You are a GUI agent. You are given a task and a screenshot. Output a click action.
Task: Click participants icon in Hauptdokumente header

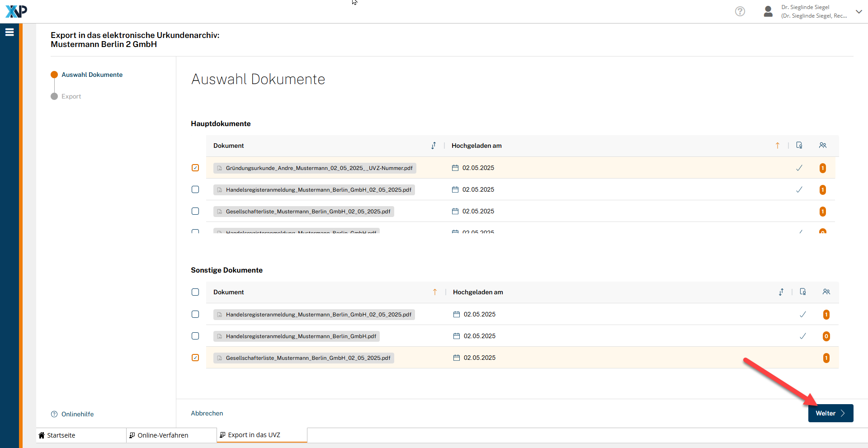tap(822, 145)
